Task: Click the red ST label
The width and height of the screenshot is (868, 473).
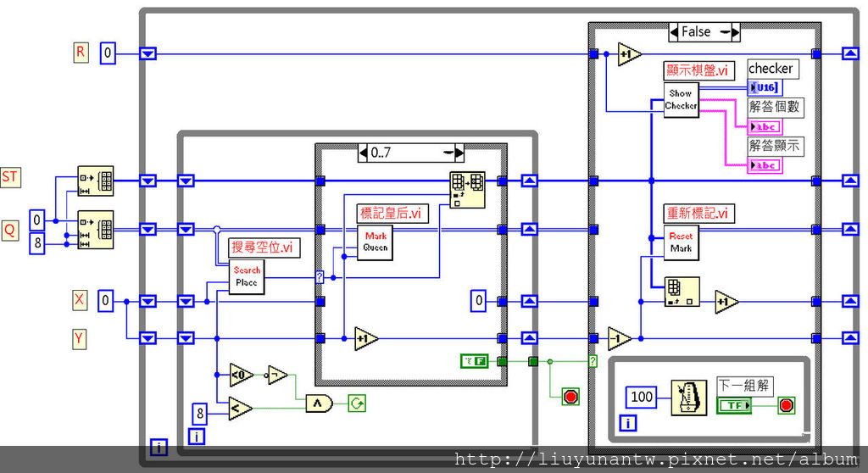Action: click(10, 177)
